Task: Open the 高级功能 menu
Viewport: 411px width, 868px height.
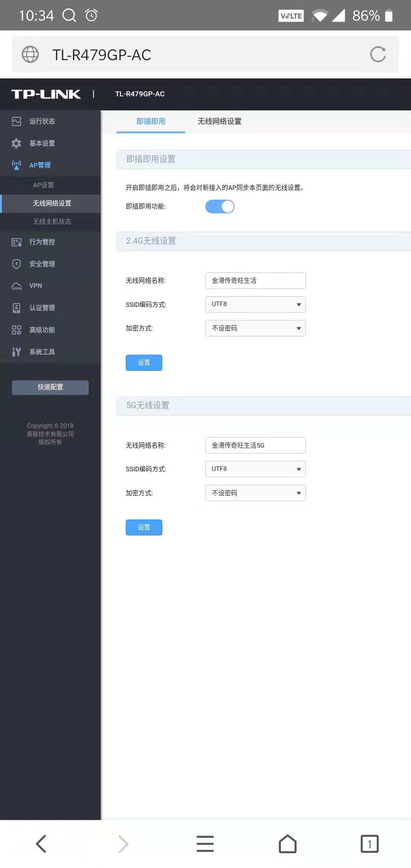Action: tap(50, 330)
